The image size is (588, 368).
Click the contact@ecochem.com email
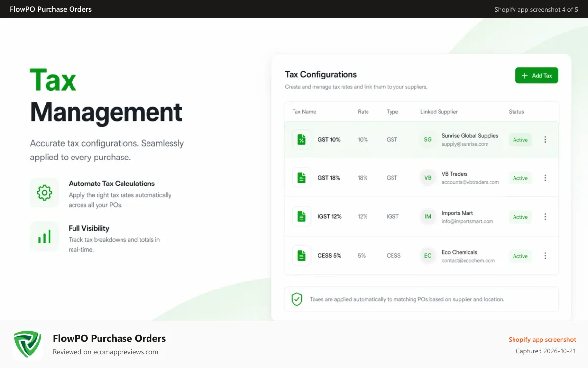pos(468,261)
